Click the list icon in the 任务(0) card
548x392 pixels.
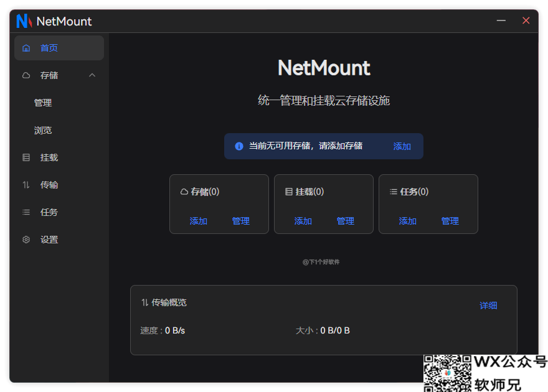(x=394, y=192)
